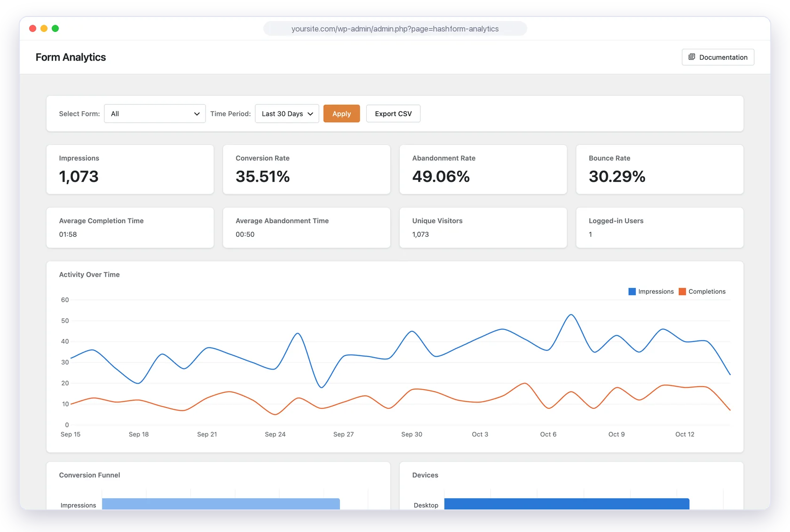Click the Conversion Rate value 35.51%

point(262,177)
